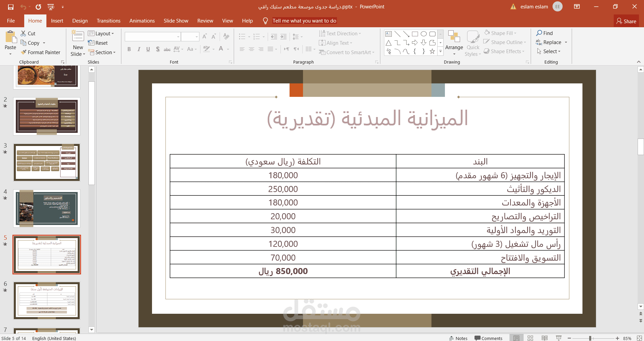Click Comments in status bar
The width and height of the screenshot is (644, 341).
point(488,338)
